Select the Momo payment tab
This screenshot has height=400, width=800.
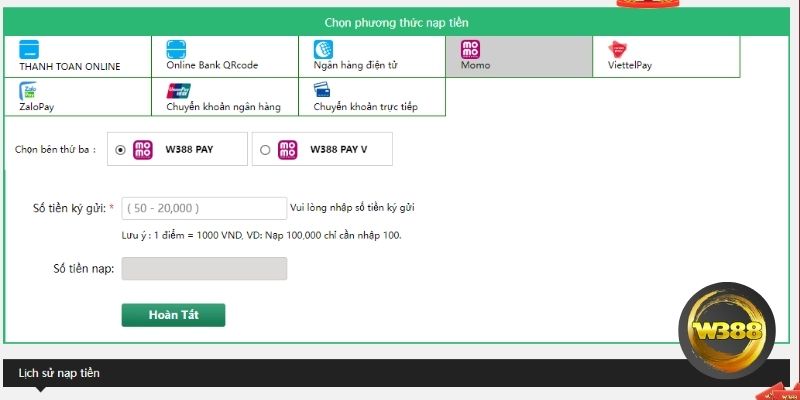519,57
